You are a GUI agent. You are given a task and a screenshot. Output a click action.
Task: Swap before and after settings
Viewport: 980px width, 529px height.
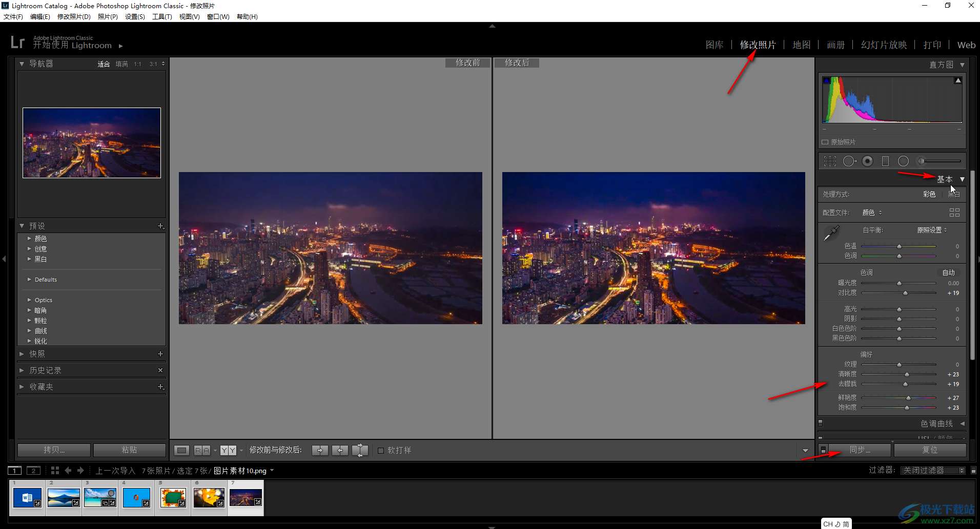[360, 450]
